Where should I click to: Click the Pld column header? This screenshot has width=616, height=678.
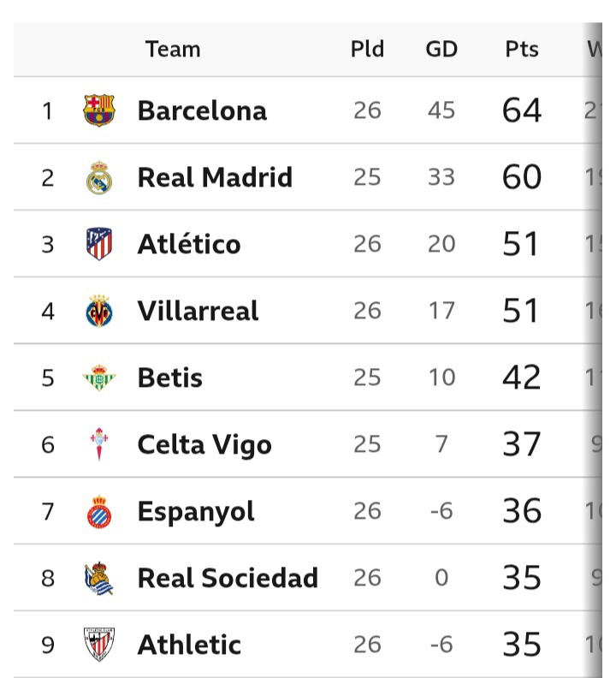coord(367,49)
